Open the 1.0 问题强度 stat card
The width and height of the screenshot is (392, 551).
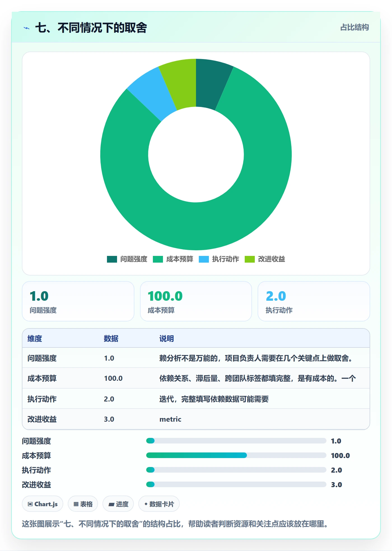78,301
